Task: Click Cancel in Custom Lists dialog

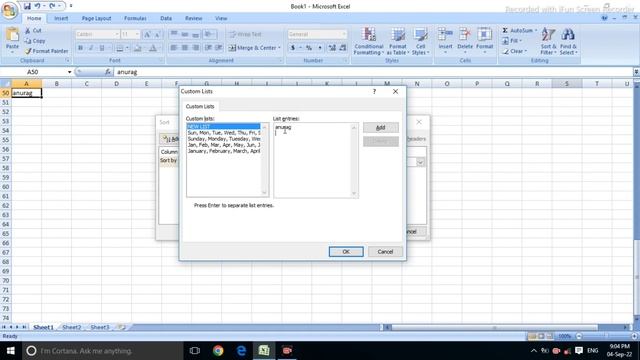Action: pyautogui.click(x=385, y=252)
